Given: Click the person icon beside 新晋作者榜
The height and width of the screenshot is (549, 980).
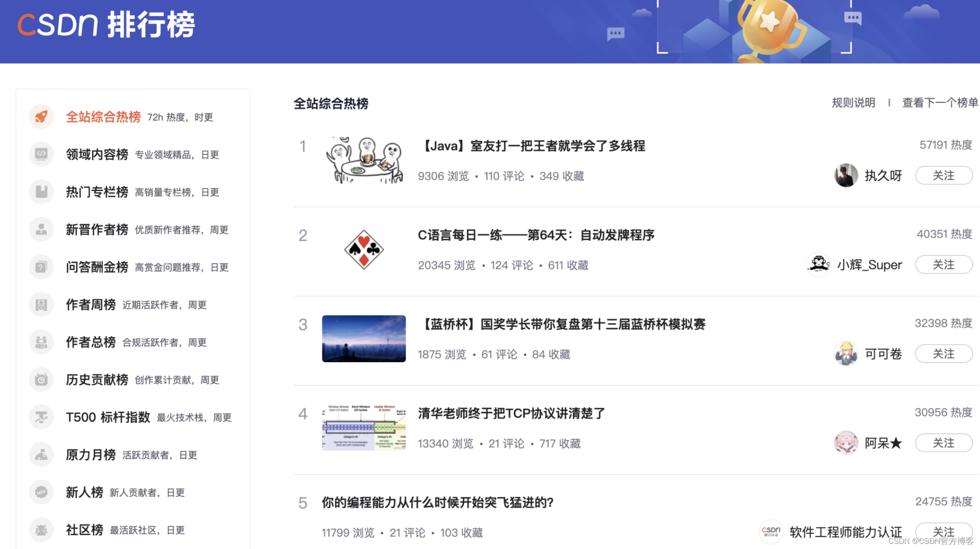Looking at the screenshot, I should tap(41, 230).
